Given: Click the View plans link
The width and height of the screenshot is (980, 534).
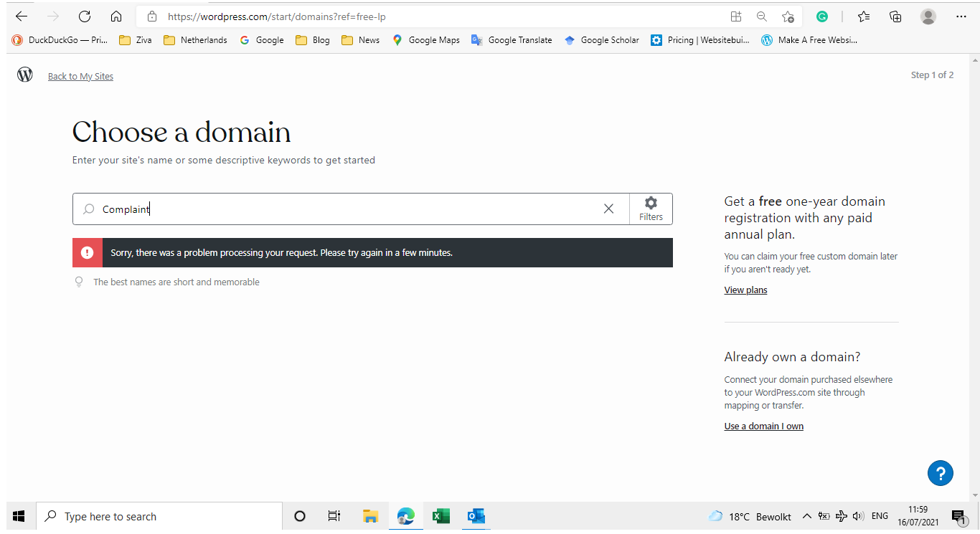Looking at the screenshot, I should pyautogui.click(x=745, y=290).
